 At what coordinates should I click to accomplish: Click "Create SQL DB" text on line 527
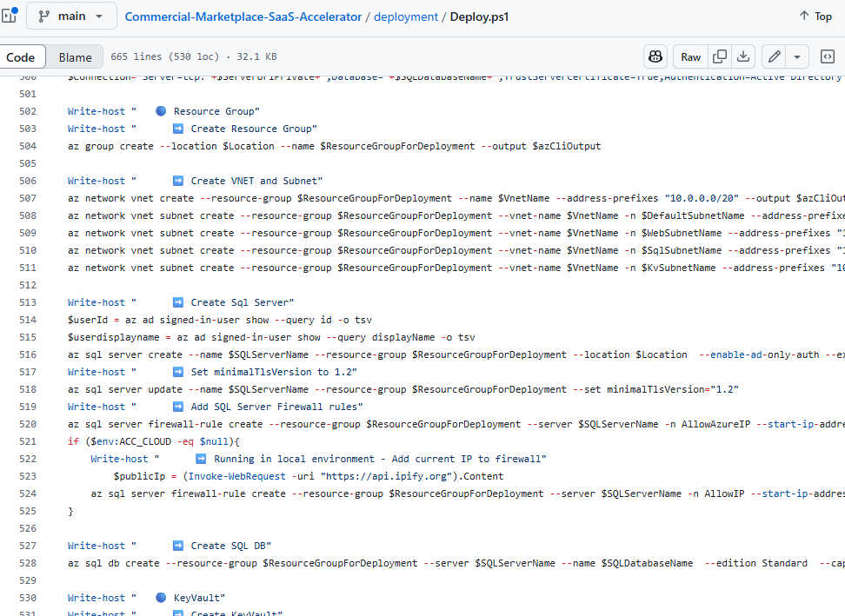click(228, 546)
